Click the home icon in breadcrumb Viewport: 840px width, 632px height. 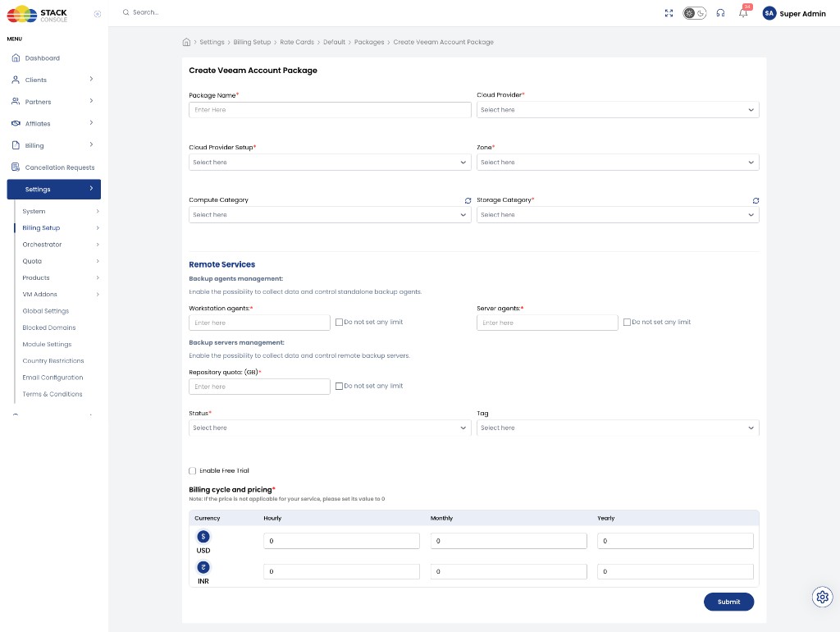click(186, 42)
